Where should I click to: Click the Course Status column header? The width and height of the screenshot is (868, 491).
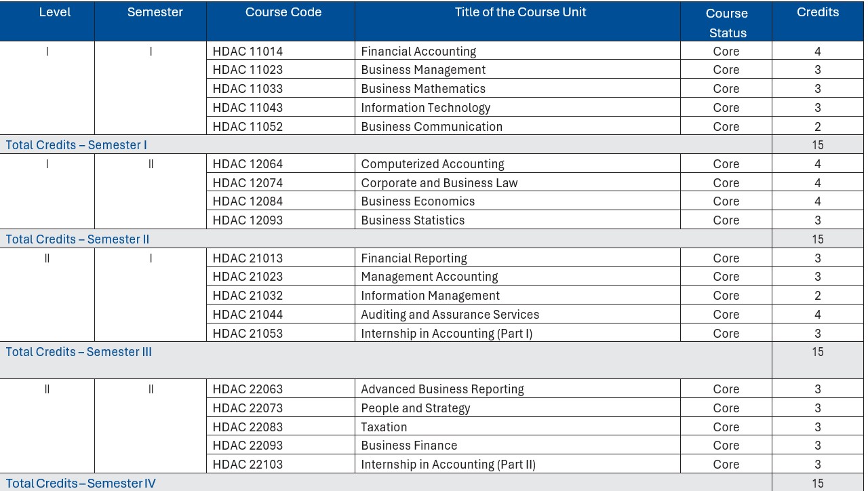tap(727, 22)
